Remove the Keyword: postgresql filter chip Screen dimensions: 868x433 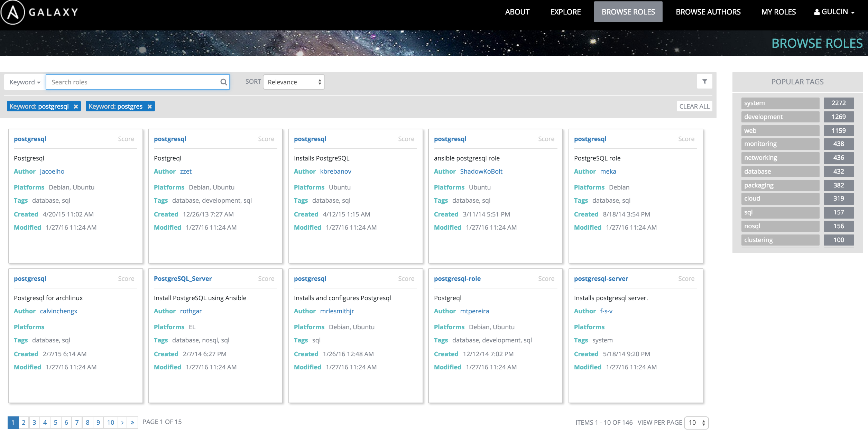click(x=76, y=107)
